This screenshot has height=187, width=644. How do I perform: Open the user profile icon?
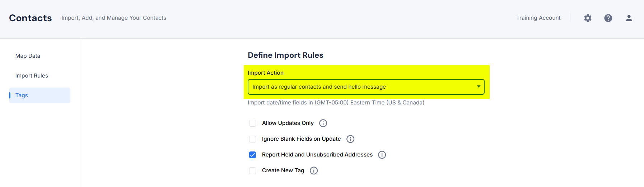click(629, 18)
